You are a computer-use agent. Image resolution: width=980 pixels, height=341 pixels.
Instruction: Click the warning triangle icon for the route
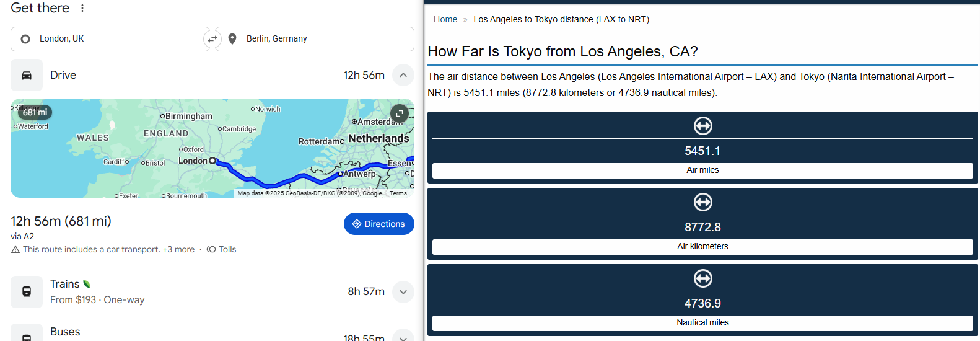[x=15, y=249]
